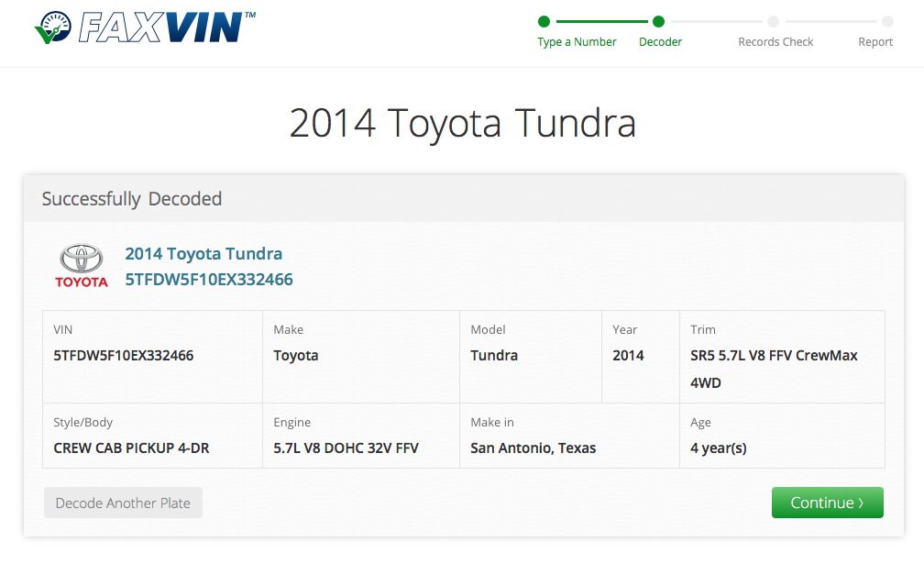
Task: Click the Engine value 5.7L V8 DOHC
Action: (x=346, y=448)
